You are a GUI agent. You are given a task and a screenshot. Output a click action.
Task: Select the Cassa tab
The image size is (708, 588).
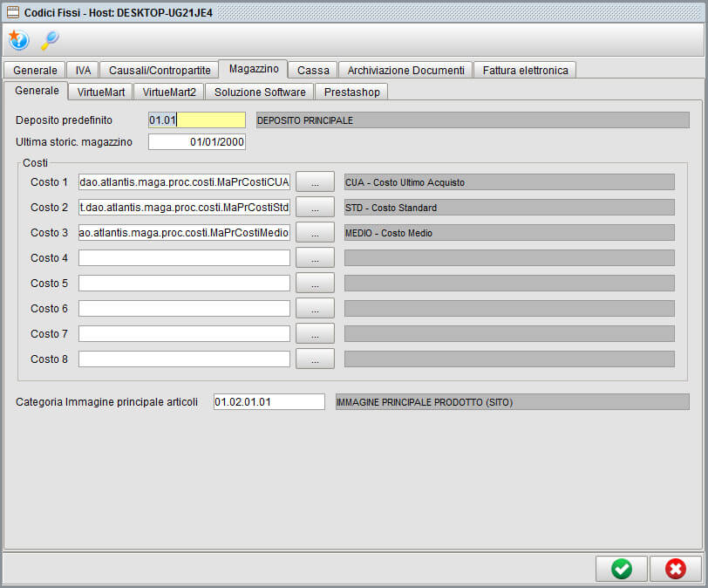pyautogui.click(x=313, y=71)
